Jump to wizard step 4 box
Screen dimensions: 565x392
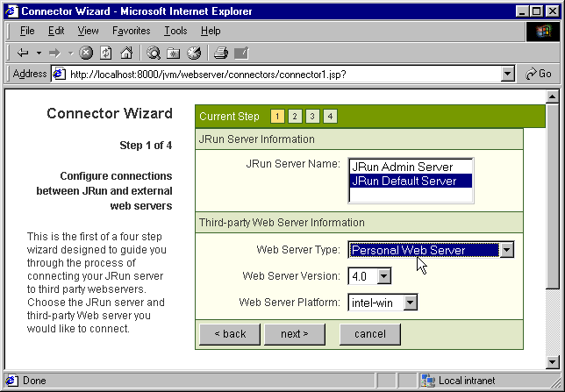click(x=330, y=117)
